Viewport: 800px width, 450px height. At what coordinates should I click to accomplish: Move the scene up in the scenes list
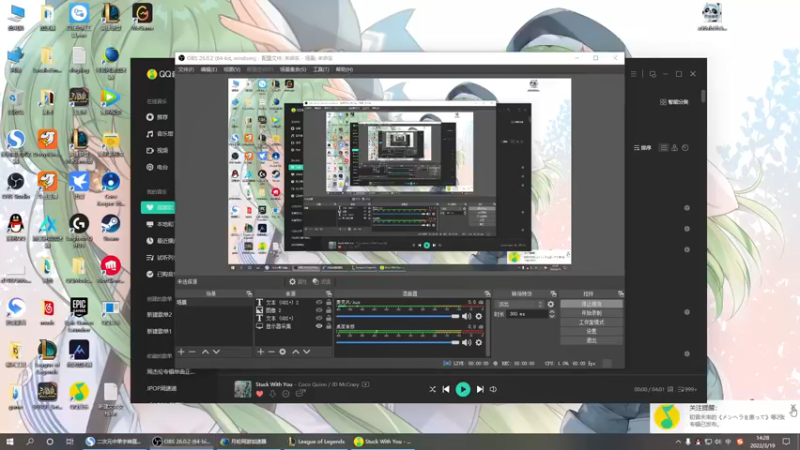[x=205, y=352]
